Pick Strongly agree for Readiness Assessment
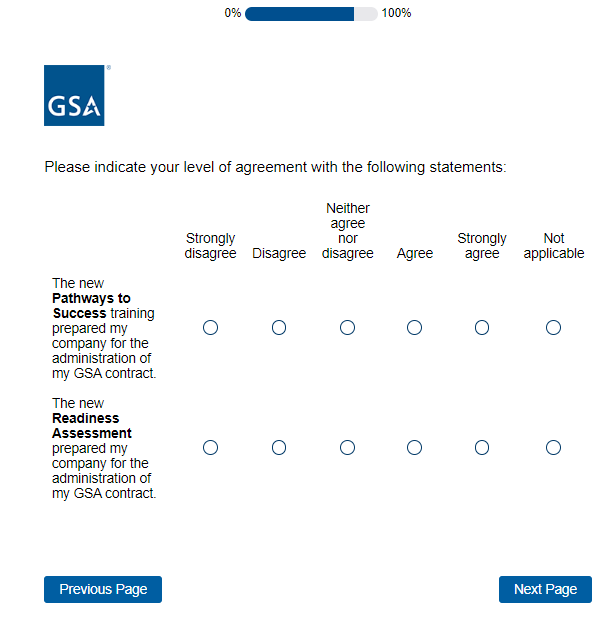Screen dimensions: 612x633 tap(482, 448)
